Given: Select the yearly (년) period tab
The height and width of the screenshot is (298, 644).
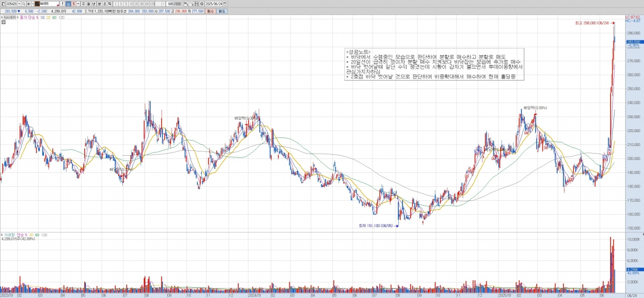Looking at the screenshot, I should 94,4.
